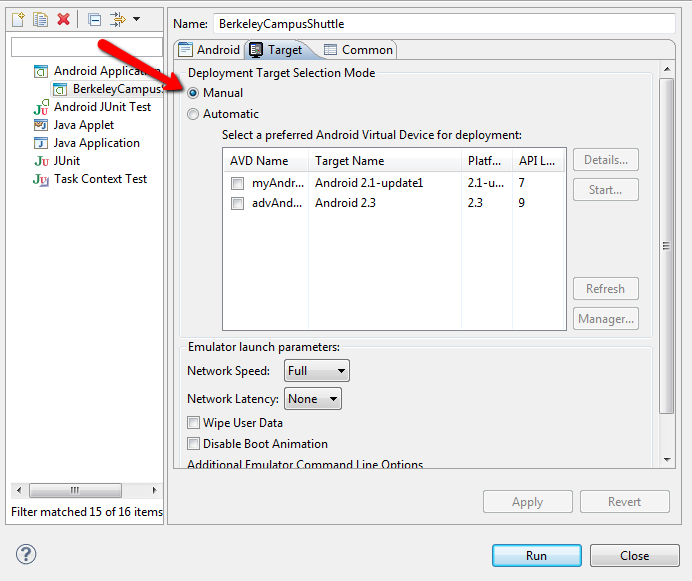This screenshot has width=692, height=581.
Task: Click the red delete configuration icon
Action: point(63,20)
